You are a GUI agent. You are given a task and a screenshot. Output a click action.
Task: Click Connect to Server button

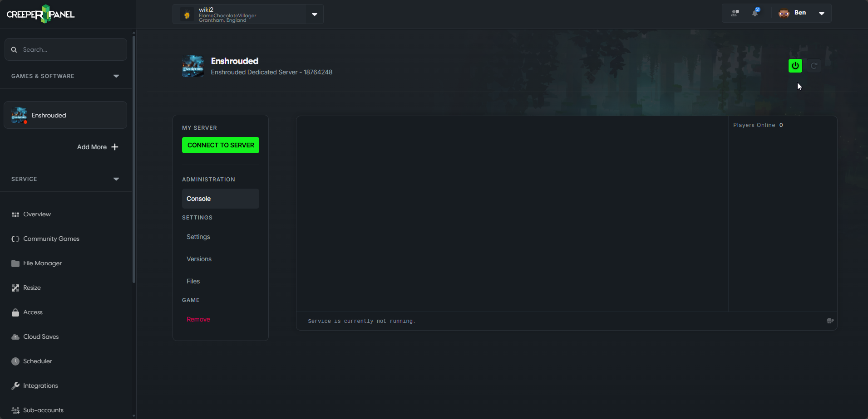coord(221,145)
